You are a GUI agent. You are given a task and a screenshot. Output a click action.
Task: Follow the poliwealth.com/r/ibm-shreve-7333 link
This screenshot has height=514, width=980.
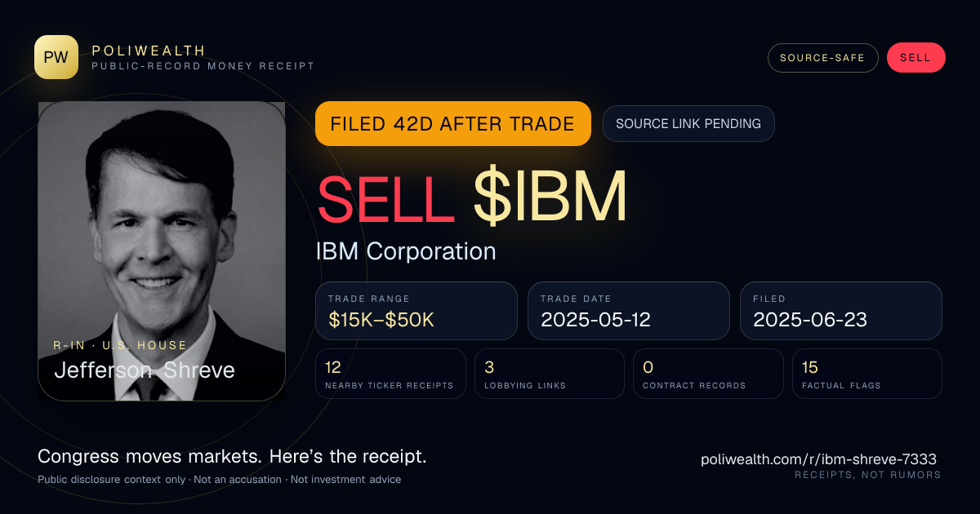[x=818, y=459]
